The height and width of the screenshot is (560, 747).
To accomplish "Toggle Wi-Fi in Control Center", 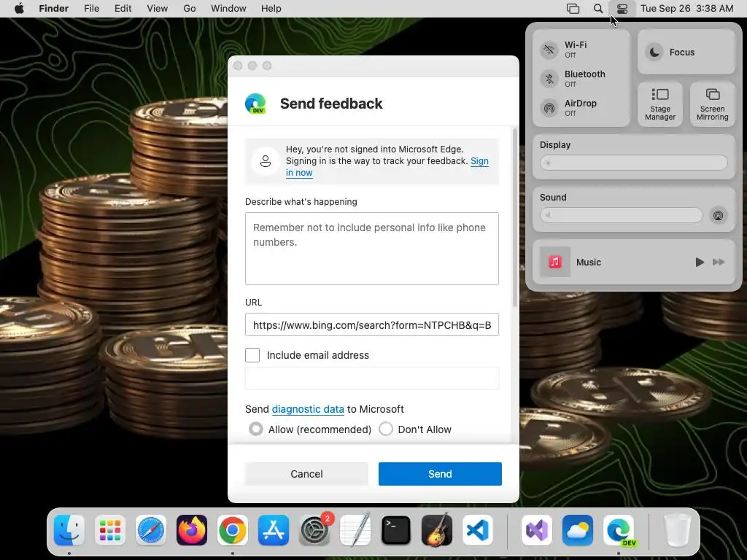I will [549, 49].
